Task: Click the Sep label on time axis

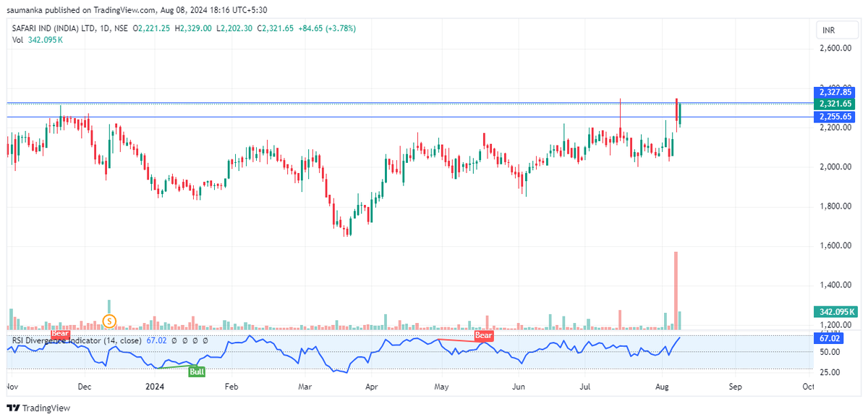Action: [x=735, y=387]
